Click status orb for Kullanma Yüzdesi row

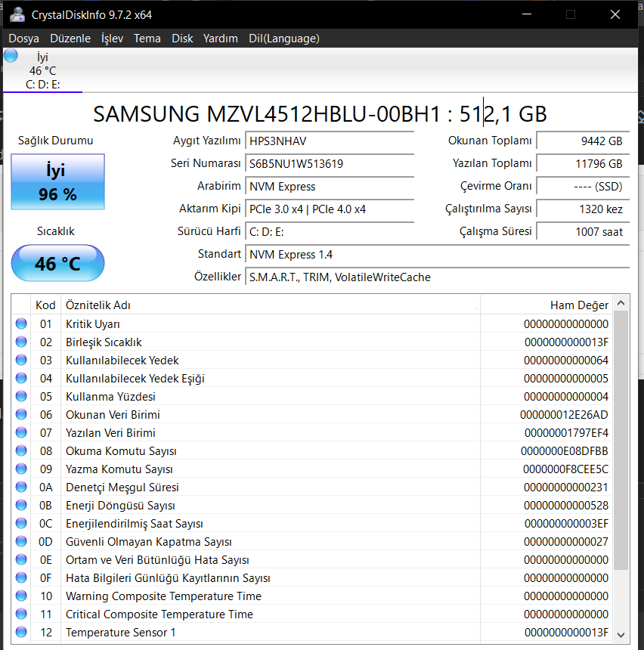tap(21, 396)
